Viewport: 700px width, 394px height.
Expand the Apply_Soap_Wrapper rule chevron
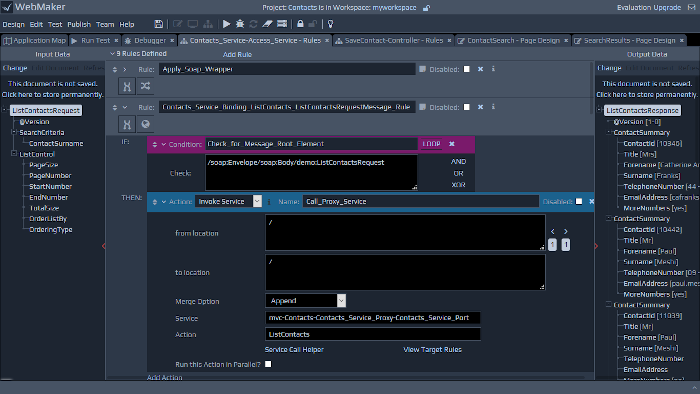[125, 70]
